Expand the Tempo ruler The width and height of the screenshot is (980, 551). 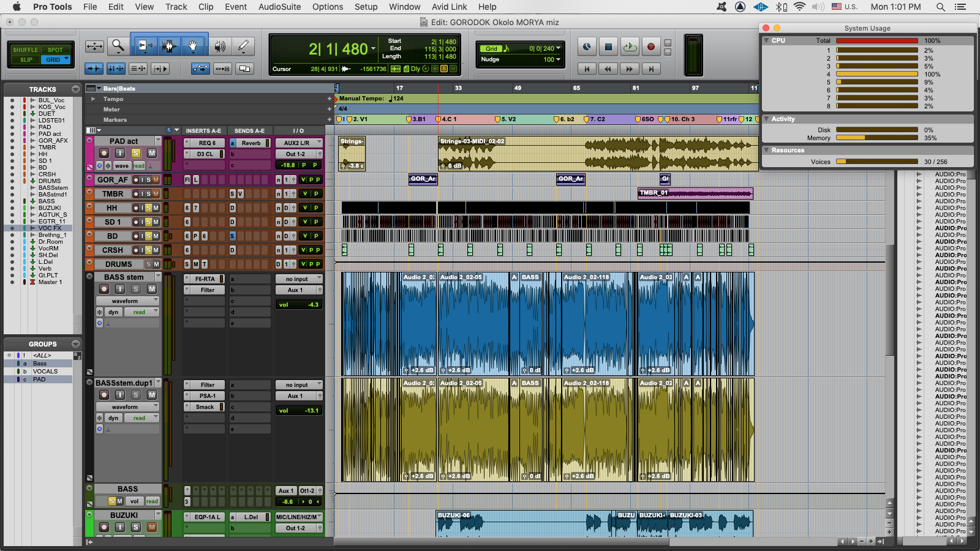point(93,99)
